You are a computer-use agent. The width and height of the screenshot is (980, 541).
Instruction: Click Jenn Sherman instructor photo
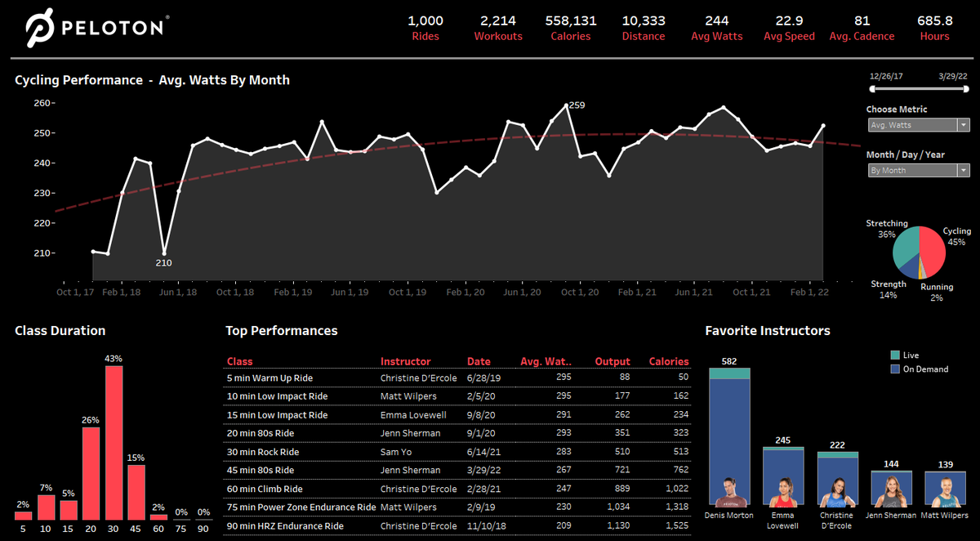(x=892, y=492)
